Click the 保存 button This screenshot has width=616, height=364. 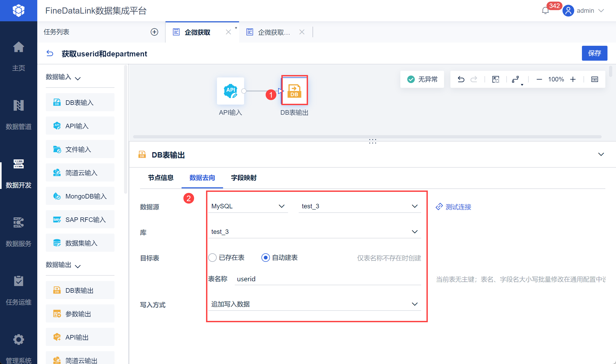tap(594, 53)
